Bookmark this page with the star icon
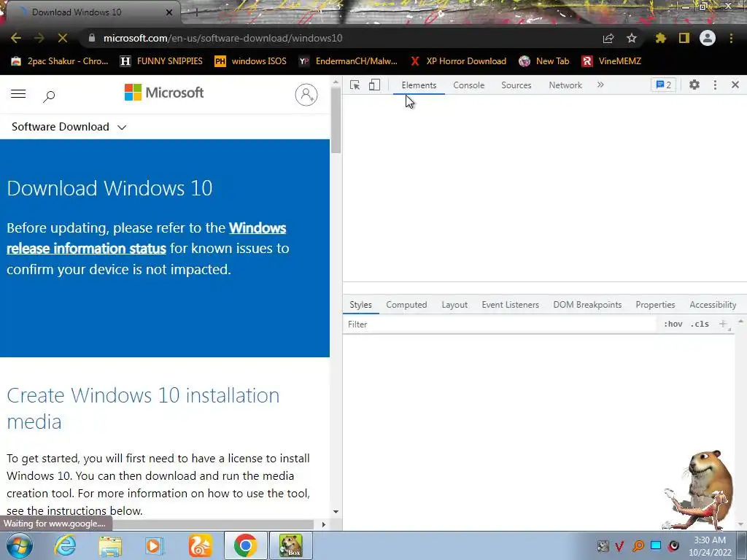 [x=632, y=38]
